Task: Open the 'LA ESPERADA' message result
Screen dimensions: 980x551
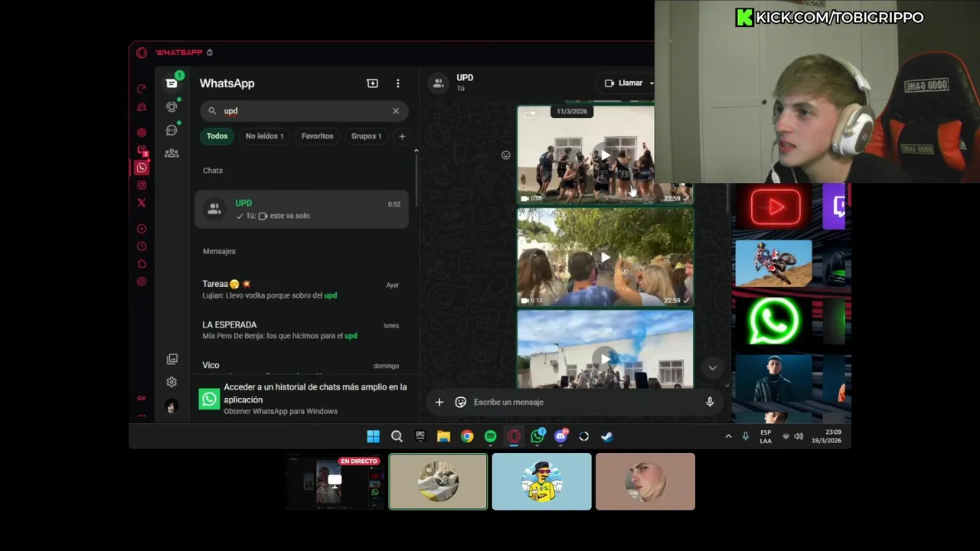Action: [x=302, y=330]
